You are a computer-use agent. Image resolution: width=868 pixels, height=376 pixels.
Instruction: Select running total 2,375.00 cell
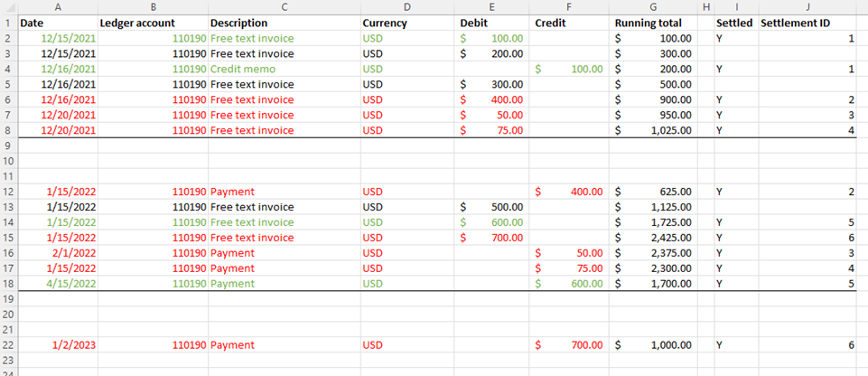coord(653,253)
